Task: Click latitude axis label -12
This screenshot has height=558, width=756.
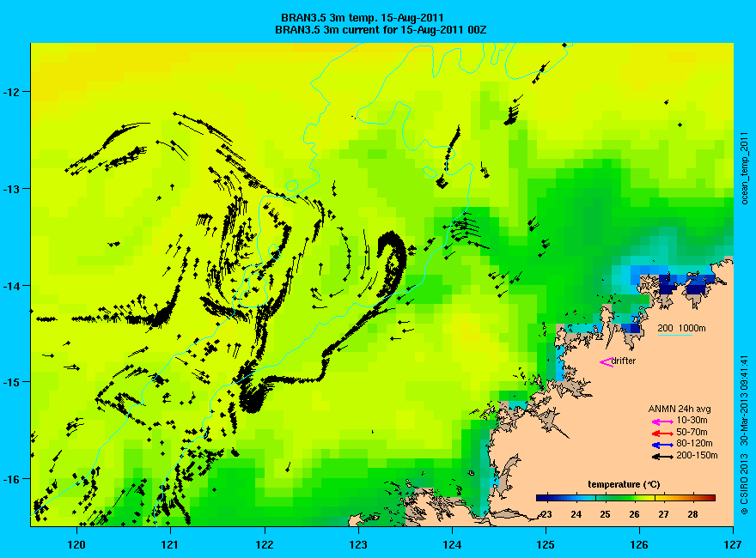Action: click(x=10, y=92)
